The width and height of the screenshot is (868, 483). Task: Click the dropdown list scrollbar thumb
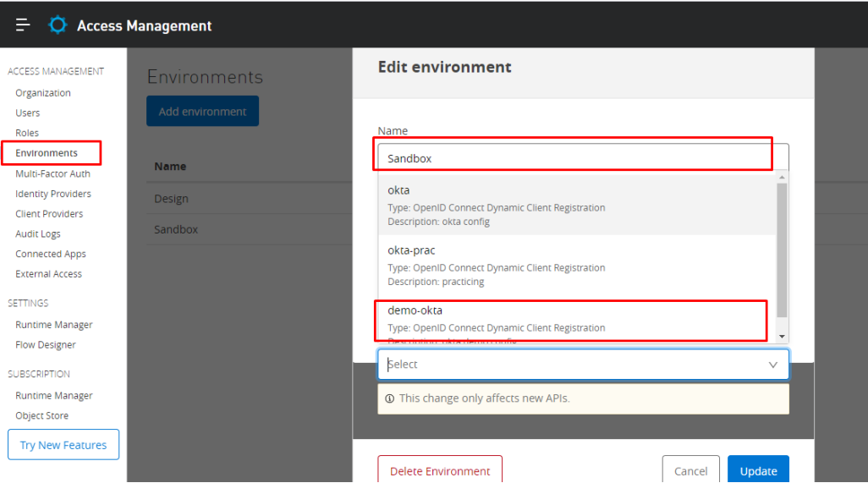pos(782,250)
